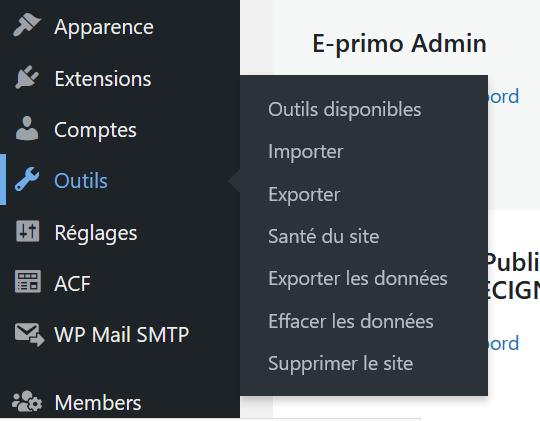Click the ACF field-group icon

click(28, 281)
